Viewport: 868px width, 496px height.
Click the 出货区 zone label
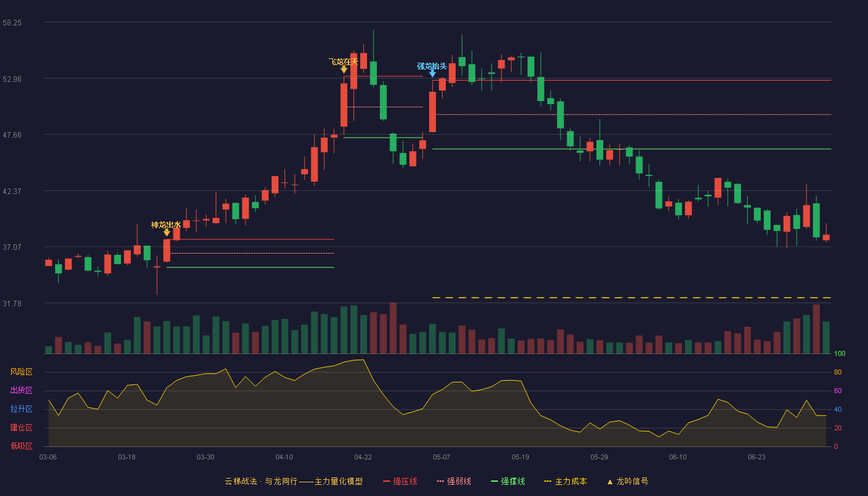coord(21,391)
